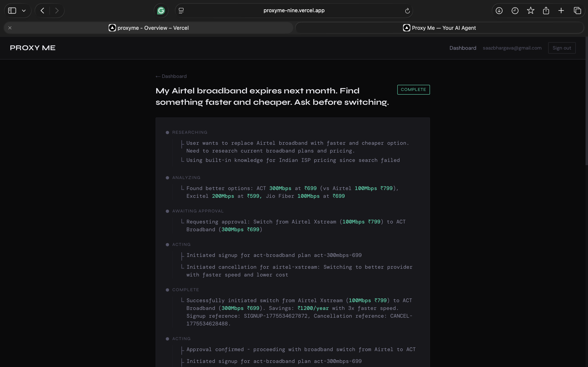Show the tab overview icon
The height and width of the screenshot is (367, 588).
tap(577, 11)
